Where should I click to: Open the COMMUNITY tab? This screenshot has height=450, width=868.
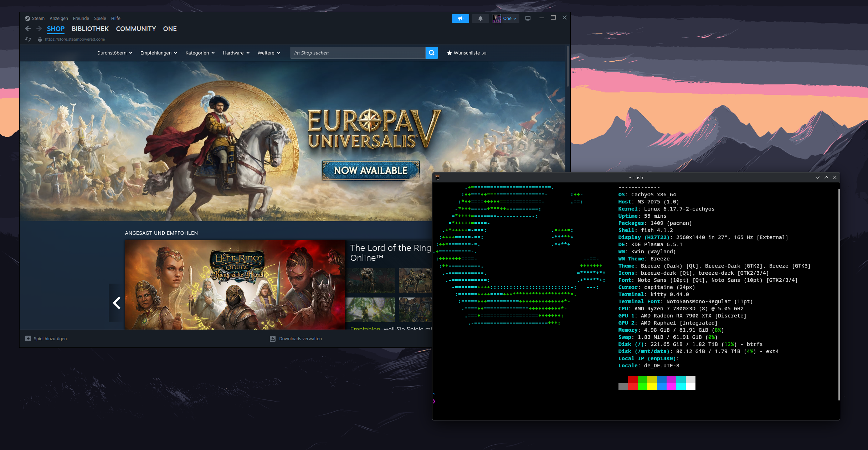[x=136, y=29]
